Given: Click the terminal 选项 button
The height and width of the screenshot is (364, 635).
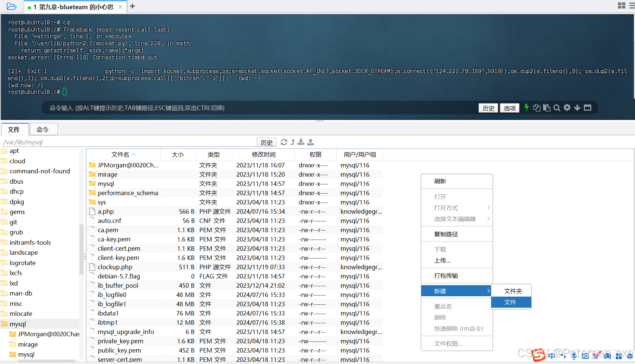Looking at the screenshot, I should [x=509, y=108].
